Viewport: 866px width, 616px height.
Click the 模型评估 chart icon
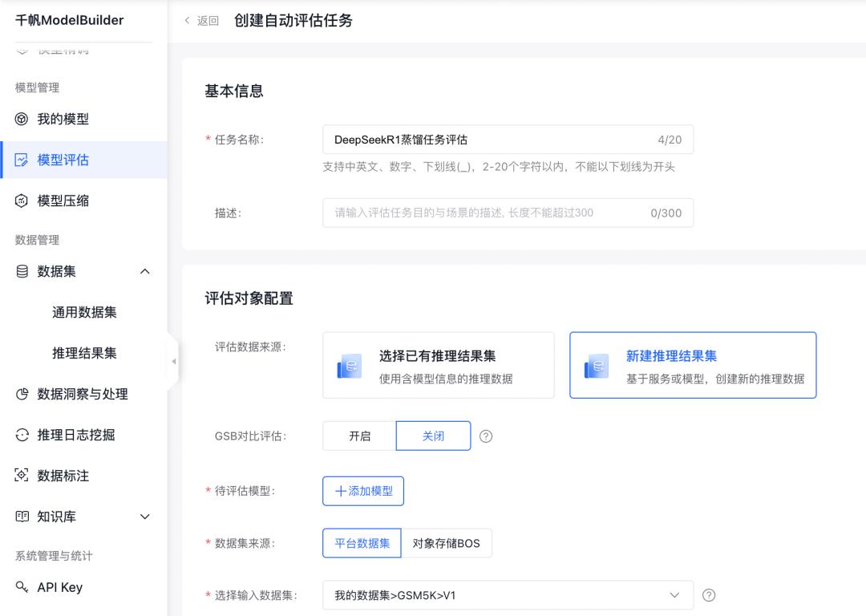pos(22,160)
